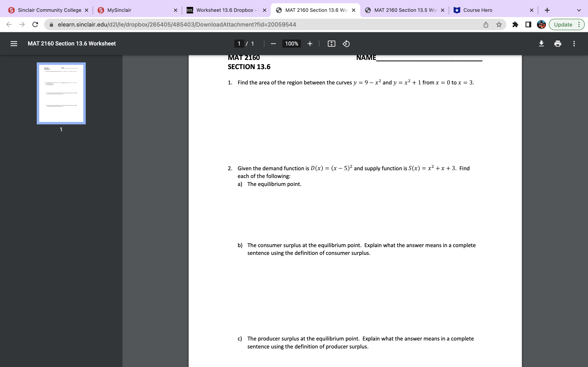
Task: Open the share icon in the address bar
Action: 486,24
